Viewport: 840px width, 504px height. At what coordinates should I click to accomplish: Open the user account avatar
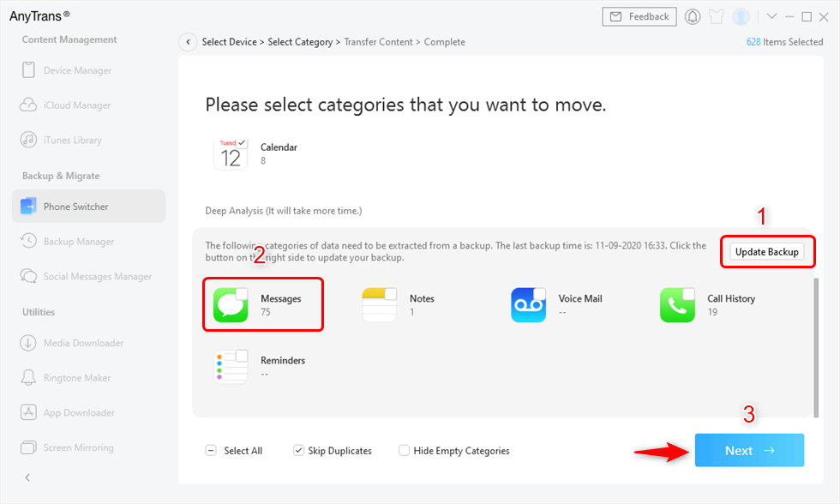point(741,16)
